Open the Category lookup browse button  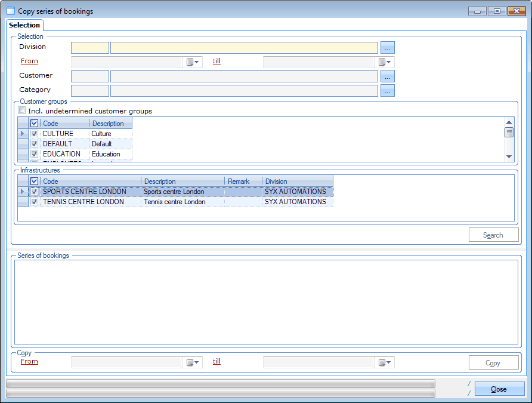point(388,91)
